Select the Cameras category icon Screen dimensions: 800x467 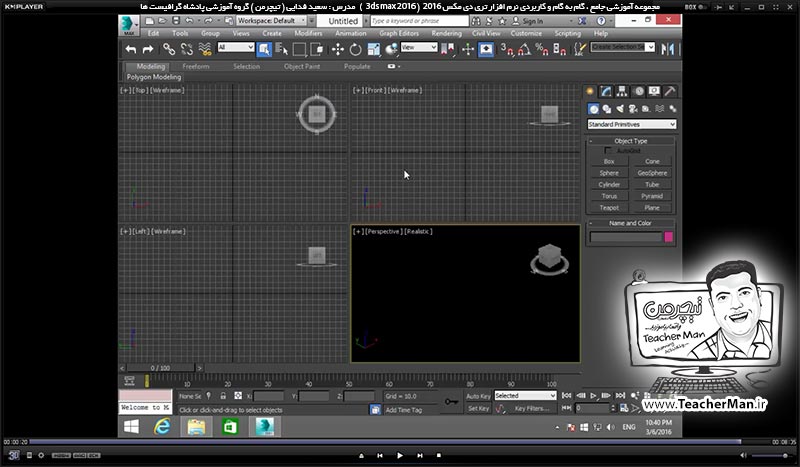point(633,109)
